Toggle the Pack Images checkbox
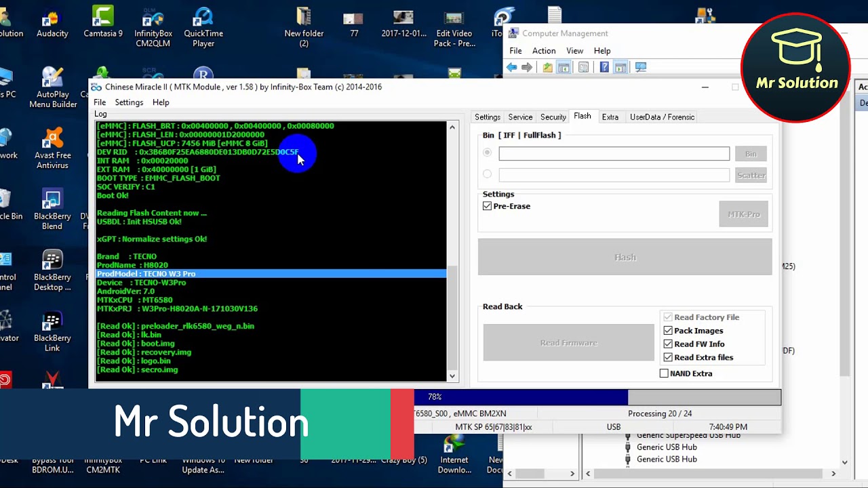Screen dimensions: 868x488 tap(668, 331)
